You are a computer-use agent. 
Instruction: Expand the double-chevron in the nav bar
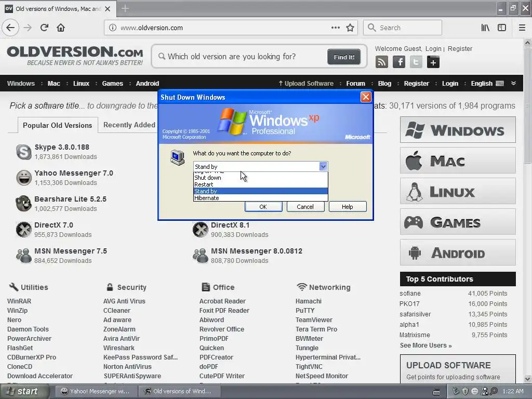point(513,83)
